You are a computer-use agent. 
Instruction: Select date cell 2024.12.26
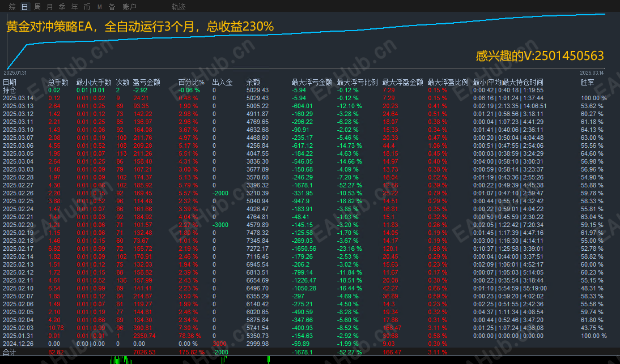tap(18, 344)
